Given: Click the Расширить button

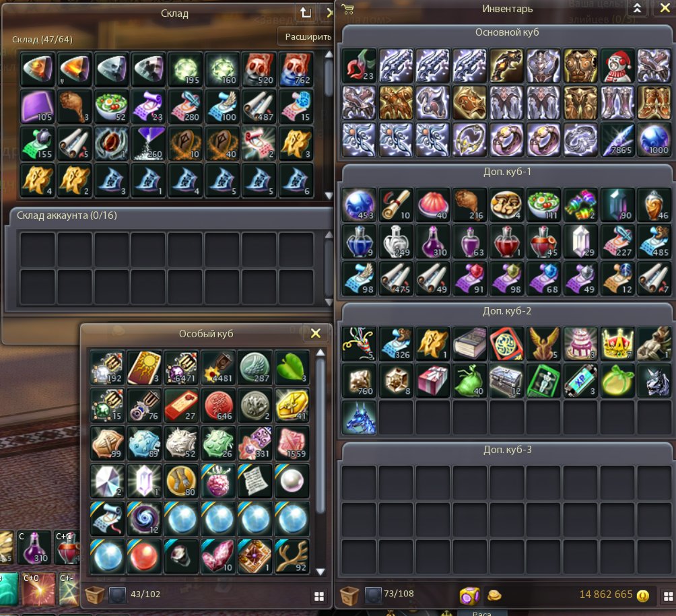Looking at the screenshot, I should point(308,37).
